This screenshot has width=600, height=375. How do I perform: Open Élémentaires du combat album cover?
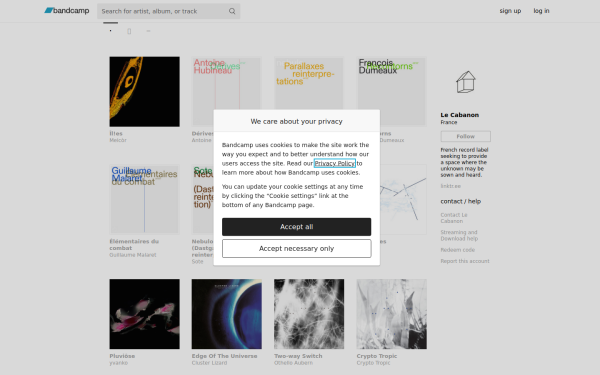[x=144, y=199]
